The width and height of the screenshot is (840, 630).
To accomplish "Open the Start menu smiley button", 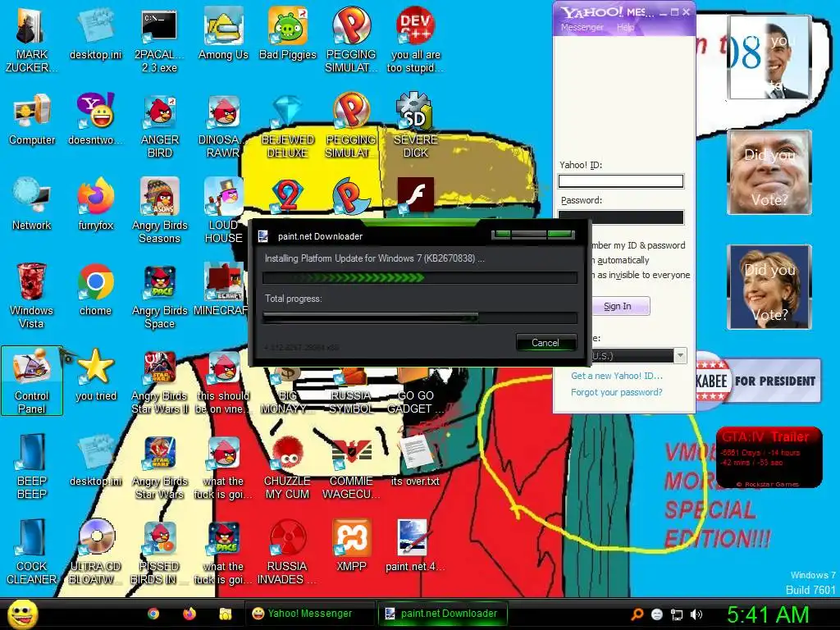I will (x=22, y=614).
